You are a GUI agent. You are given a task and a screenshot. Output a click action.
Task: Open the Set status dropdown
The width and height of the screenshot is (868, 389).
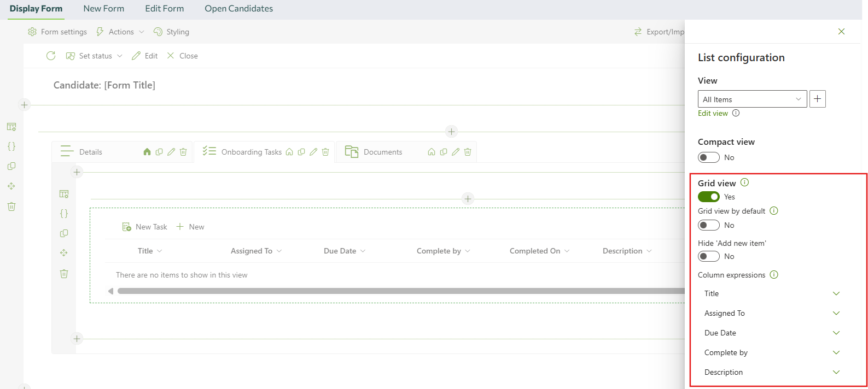click(x=94, y=56)
